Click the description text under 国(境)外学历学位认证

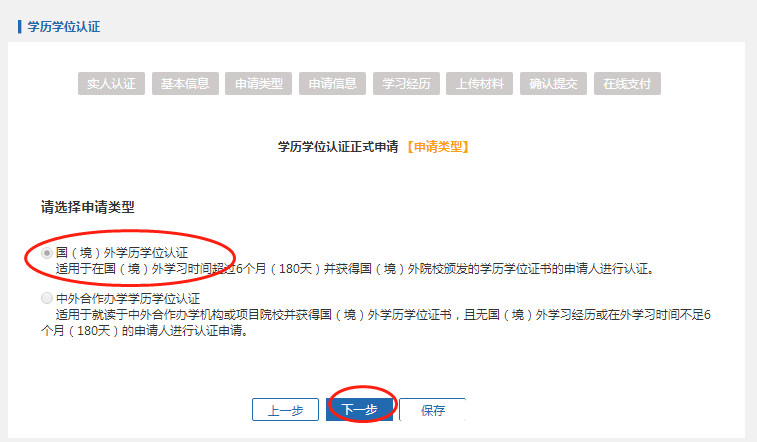coord(355,269)
